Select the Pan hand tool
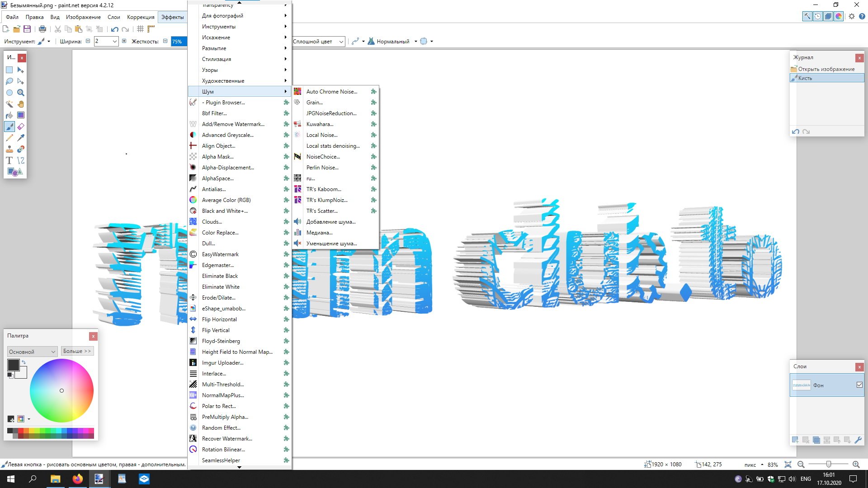The width and height of the screenshot is (868, 488). pos(21,104)
